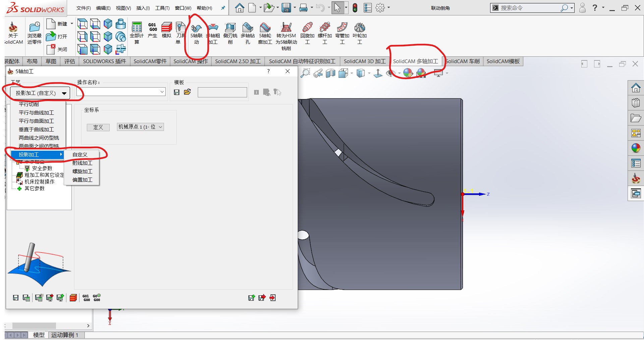
Task: Open the 刀具单 tool sheet icon
Action: click(x=180, y=33)
